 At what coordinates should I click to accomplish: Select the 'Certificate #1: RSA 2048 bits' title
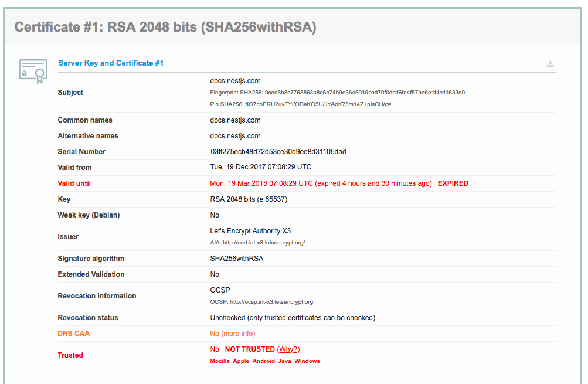point(165,27)
